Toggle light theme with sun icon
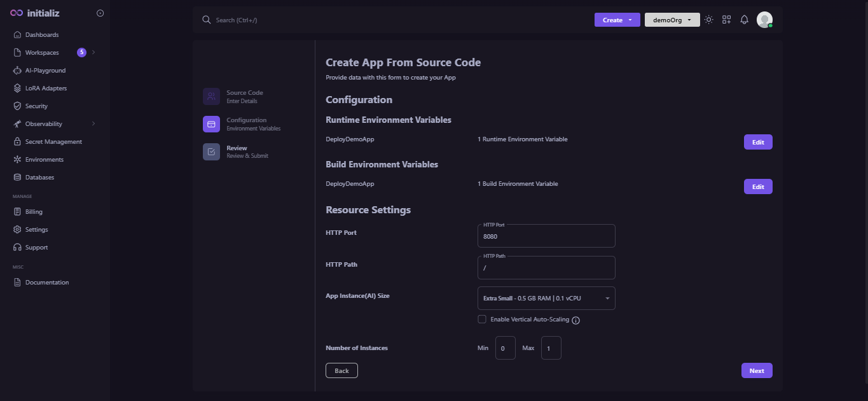This screenshot has width=868, height=401. (x=709, y=20)
